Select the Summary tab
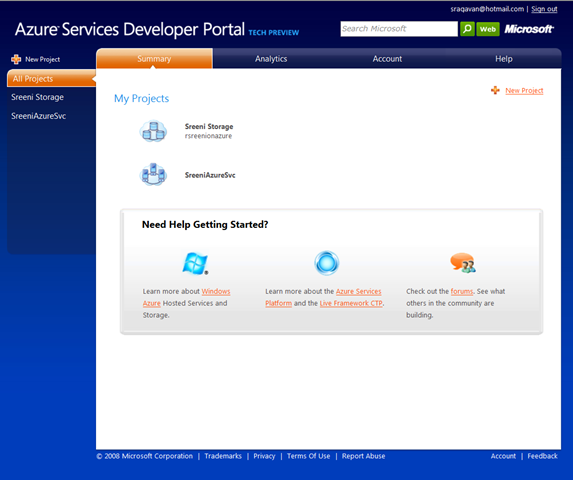 [x=154, y=58]
